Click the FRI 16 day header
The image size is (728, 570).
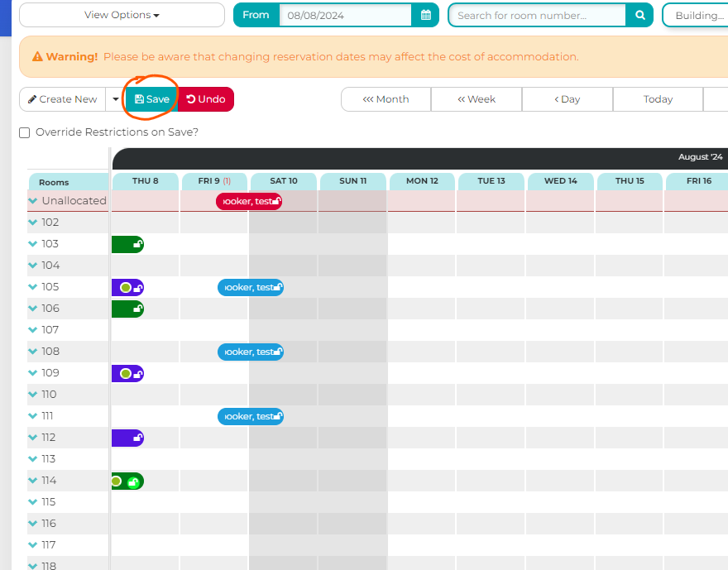(x=697, y=181)
